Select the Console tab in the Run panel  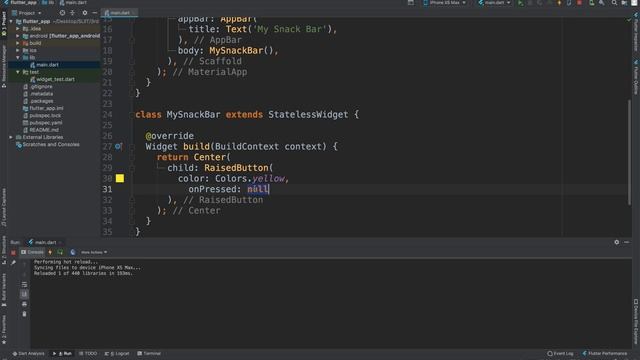[x=32, y=252]
